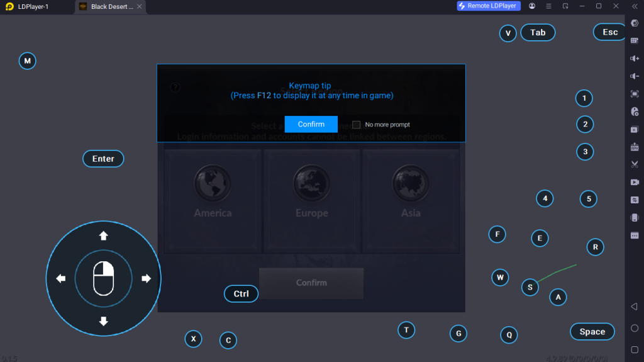Open the keyboard mapping icon in sidebar

point(635,40)
